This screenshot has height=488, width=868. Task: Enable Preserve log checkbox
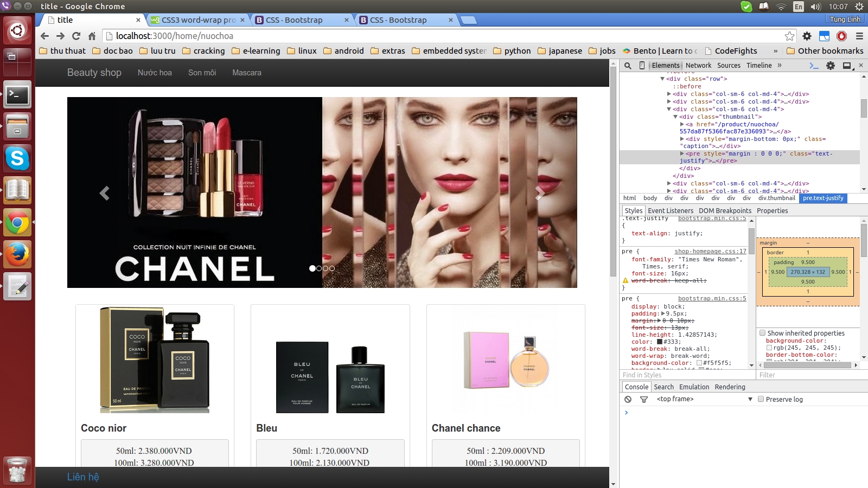[x=761, y=399]
